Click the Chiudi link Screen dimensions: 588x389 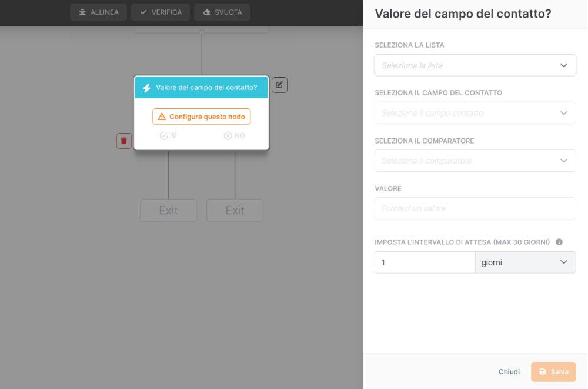pos(509,372)
